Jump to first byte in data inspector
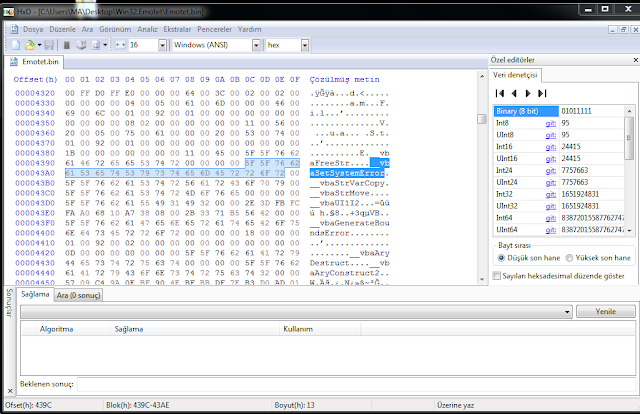Image resolution: width=640 pixels, height=414 pixels. pyautogui.click(x=500, y=93)
